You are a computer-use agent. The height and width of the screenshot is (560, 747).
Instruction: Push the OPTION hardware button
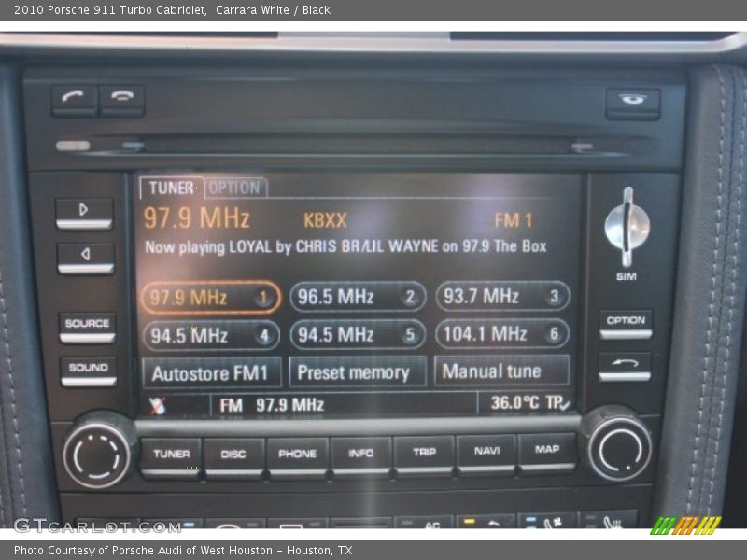(x=626, y=324)
